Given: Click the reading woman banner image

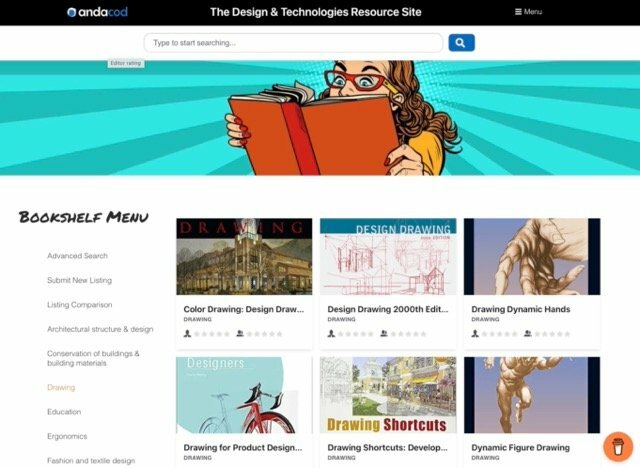Looking at the screenshot, I should 320,118.
